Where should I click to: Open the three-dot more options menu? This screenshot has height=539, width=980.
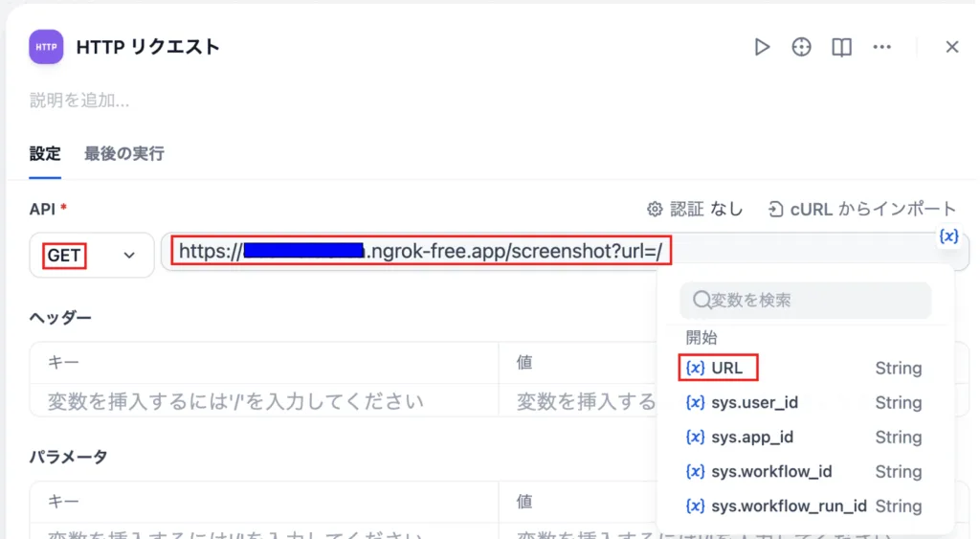(882, 47)
